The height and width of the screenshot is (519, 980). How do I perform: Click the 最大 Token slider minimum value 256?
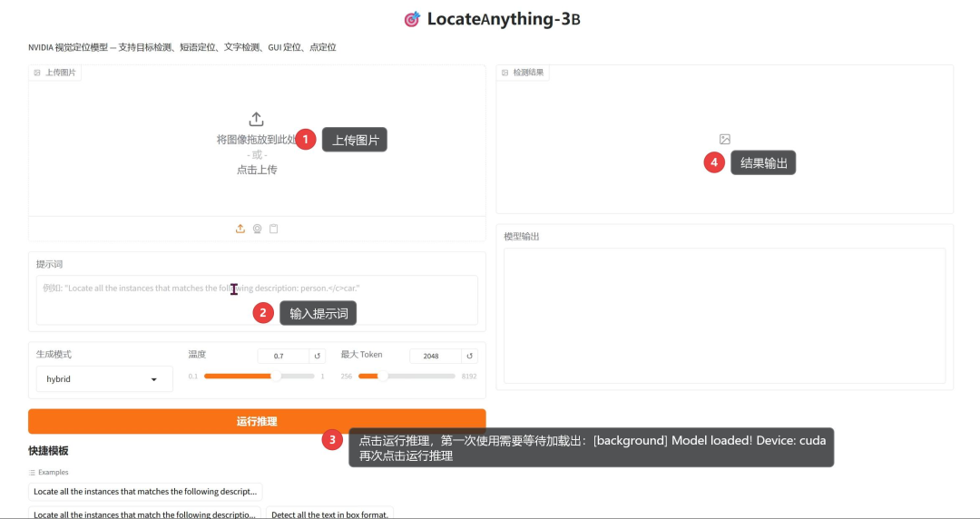[x=347, y=377]
